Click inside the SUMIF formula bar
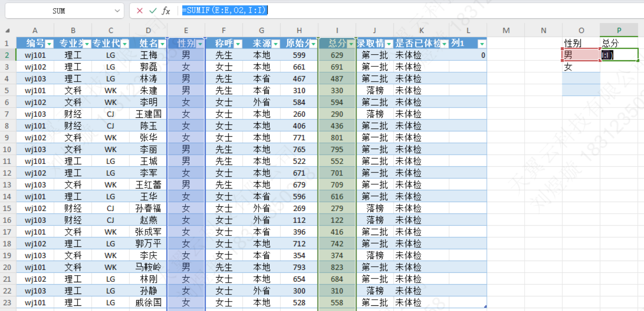Screen dimensions: 644x311 click(x=410, y=10)
